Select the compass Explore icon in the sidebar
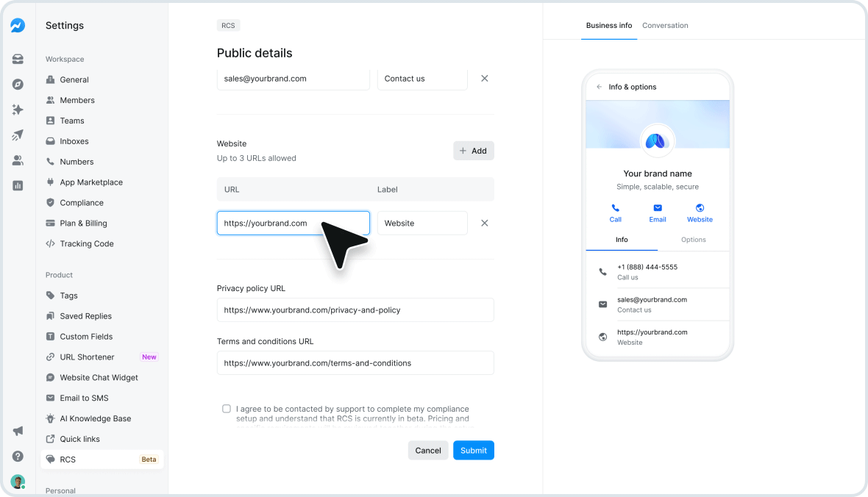The width and height of the screenshot is (868, 497). click(18, 84)
